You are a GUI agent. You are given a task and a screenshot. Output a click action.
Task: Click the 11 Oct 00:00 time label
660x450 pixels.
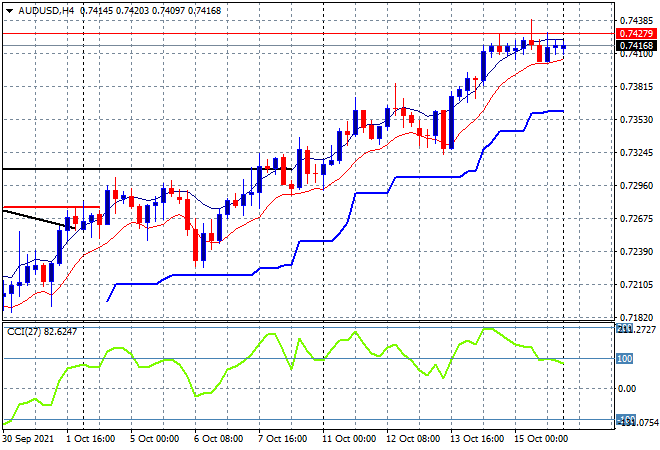pyautogui.click(x=350, y=439)
